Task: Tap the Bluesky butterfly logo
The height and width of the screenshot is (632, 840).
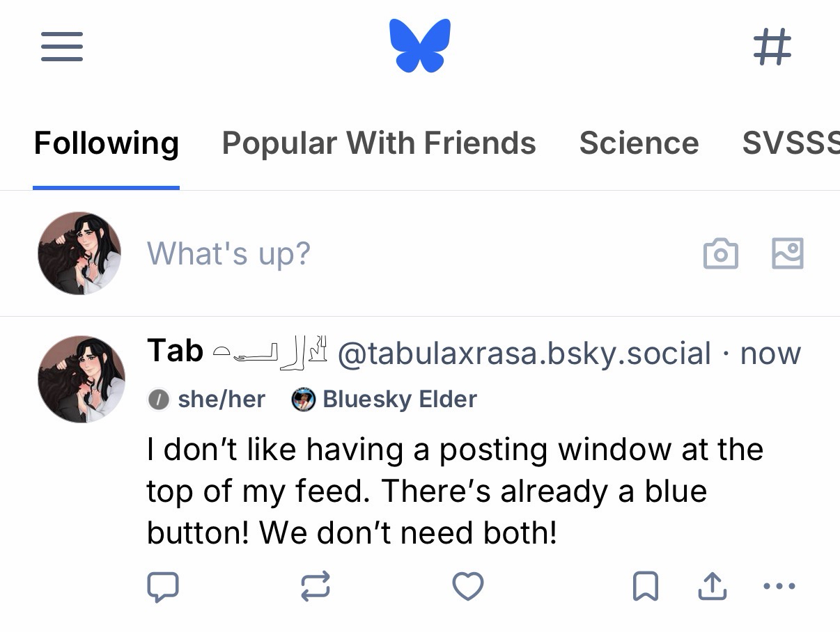Action: coord(420,46)
